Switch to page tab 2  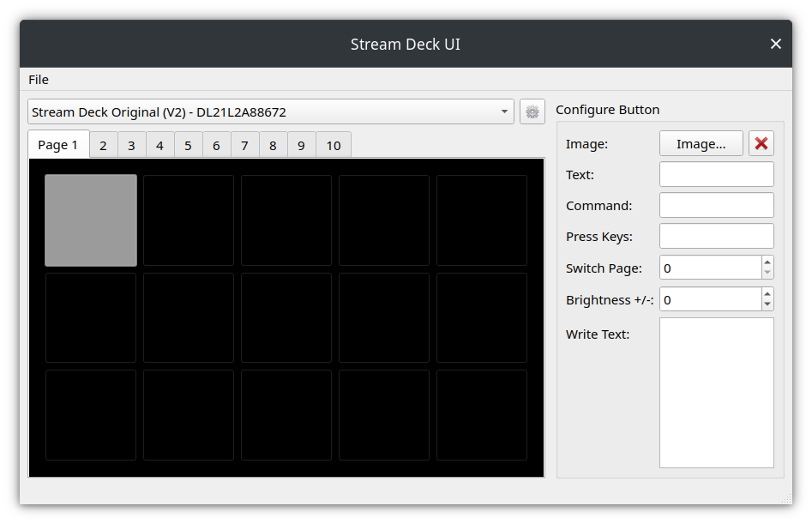pos(104,146)
